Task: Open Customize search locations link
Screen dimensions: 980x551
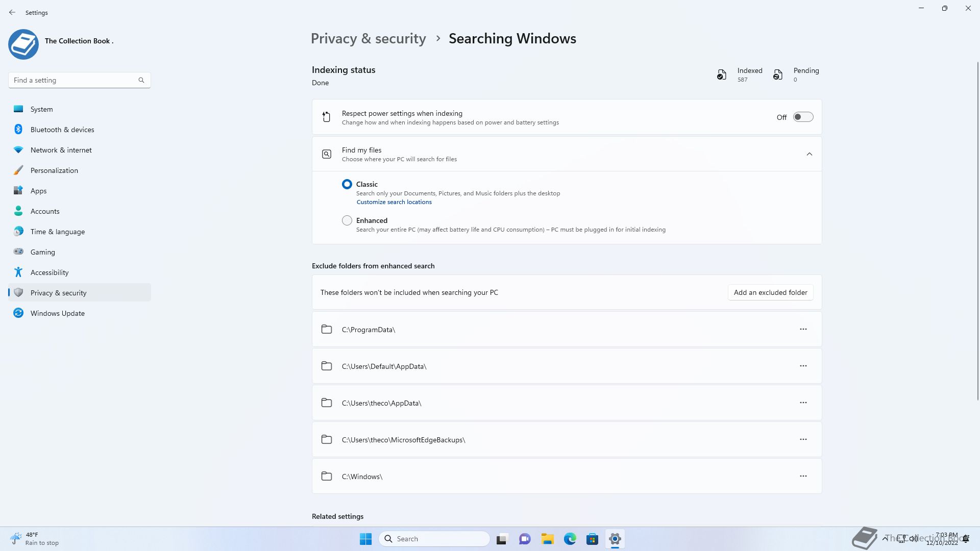Action: click(x=394, y=202)
